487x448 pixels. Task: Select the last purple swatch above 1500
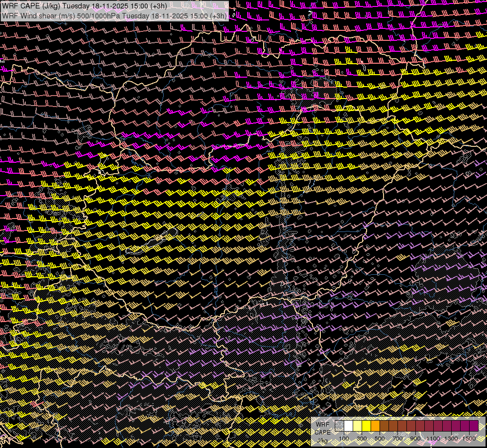(474, 426)
